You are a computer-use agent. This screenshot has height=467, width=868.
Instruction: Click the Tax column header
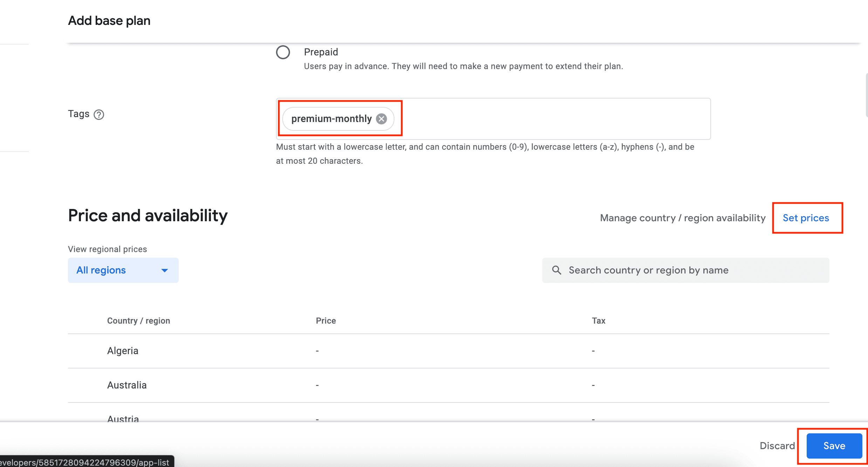(x=598, y=321)
